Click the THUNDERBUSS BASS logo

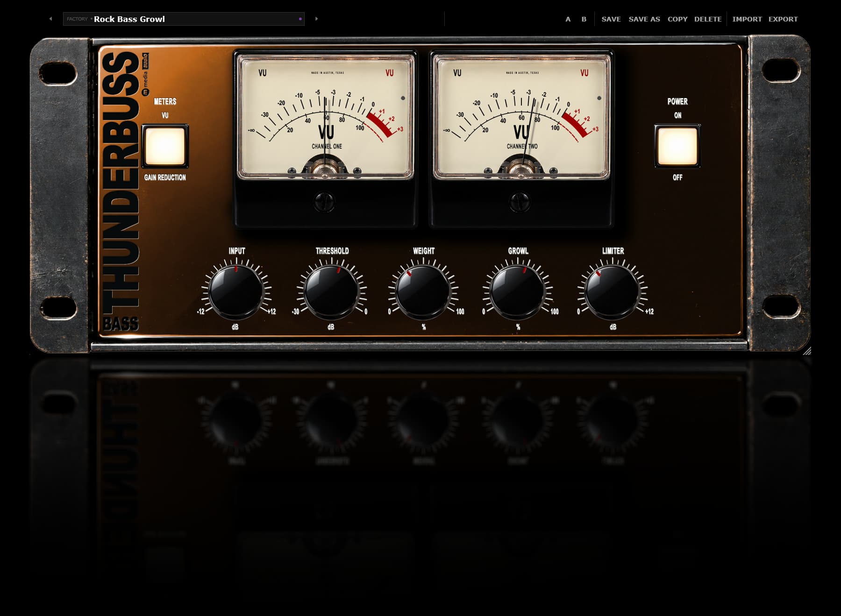[121, 191]
